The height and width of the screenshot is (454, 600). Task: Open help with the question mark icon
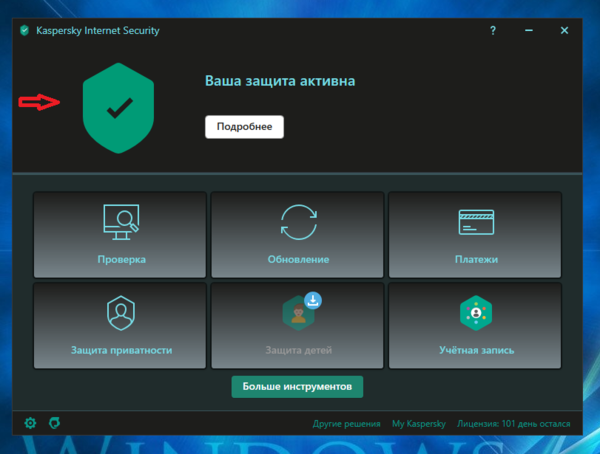pos(493,30)
